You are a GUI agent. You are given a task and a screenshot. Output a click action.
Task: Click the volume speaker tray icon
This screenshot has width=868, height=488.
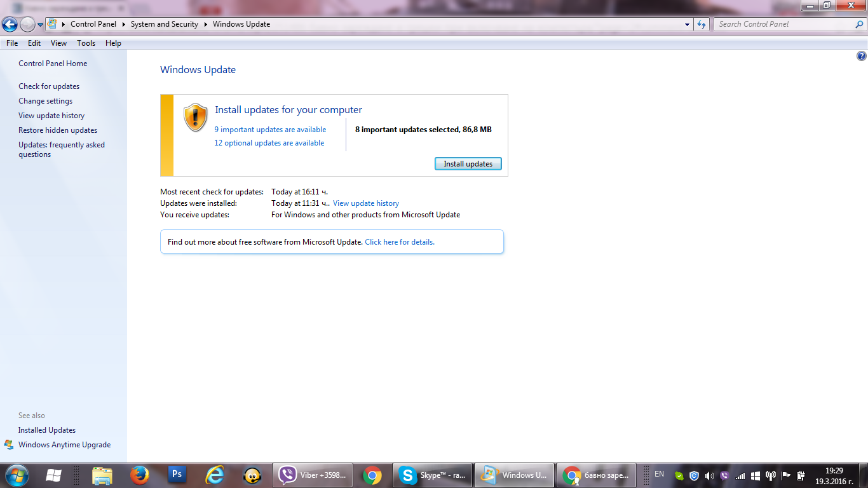click(x=710, y=475)
